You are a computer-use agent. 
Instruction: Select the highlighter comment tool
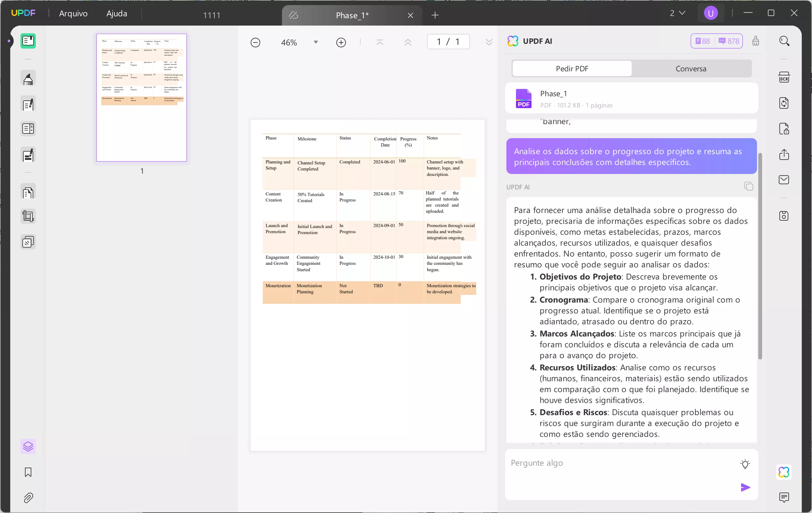tap(28, 79)
